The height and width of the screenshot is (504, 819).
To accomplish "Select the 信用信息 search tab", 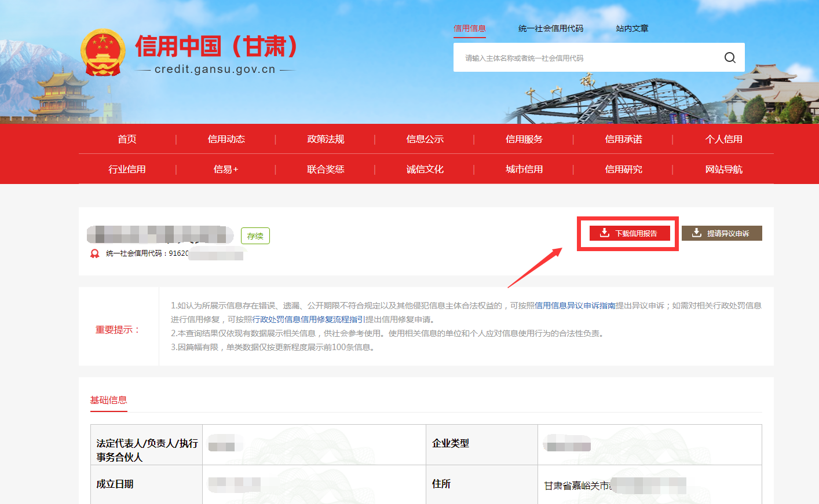I will coord(469,28).
